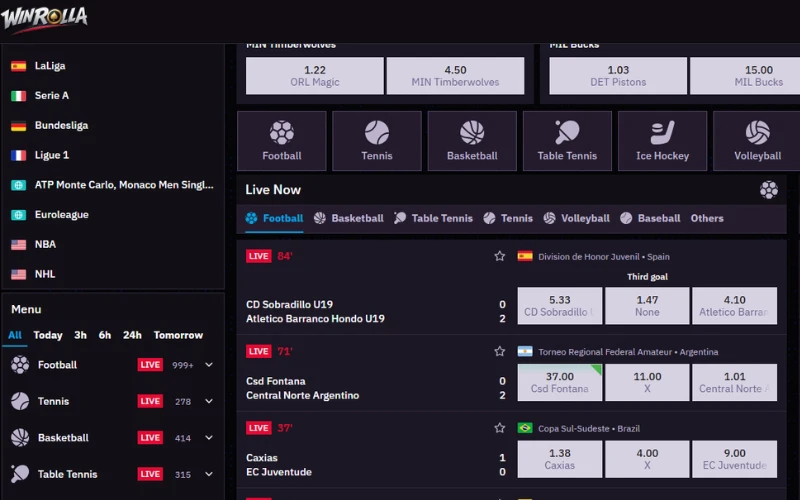Viewport: 800px width, 500px height.
Task: Switch to the Tennis live tab
Action: pos(508,218)
